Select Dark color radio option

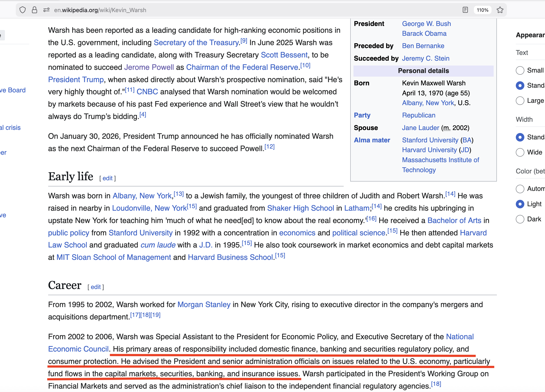tap(520, 219)
